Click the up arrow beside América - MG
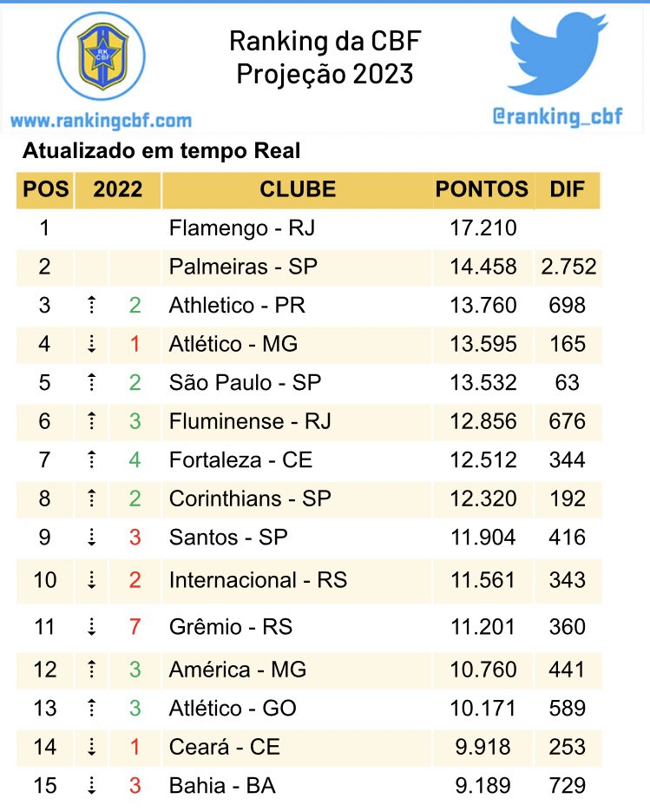 [x=90, y=670]
